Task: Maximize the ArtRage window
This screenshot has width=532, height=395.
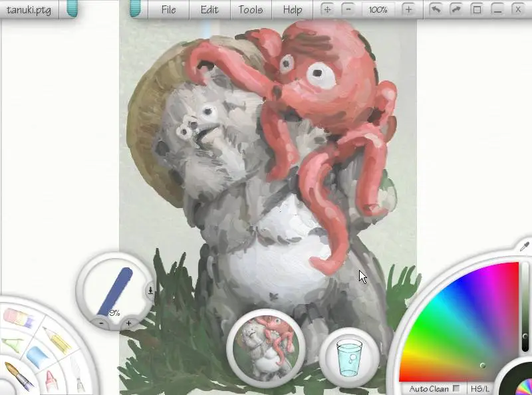Action: (477, 9)
